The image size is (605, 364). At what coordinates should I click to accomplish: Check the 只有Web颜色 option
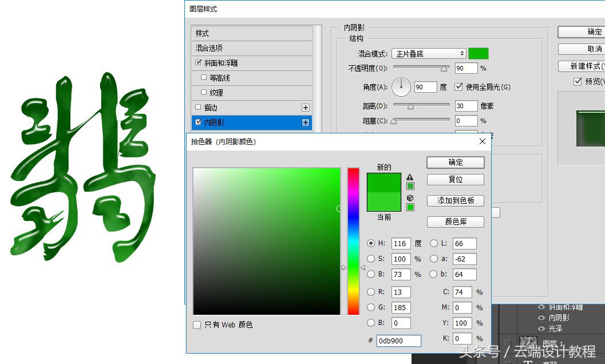[197, 324]
